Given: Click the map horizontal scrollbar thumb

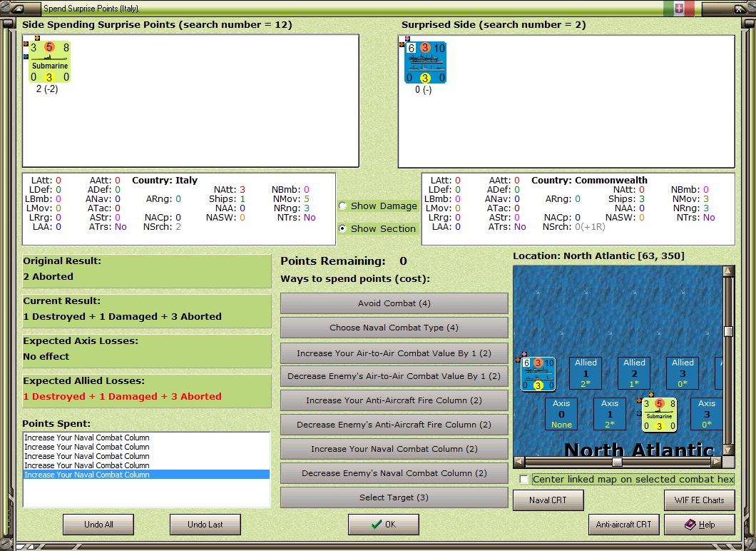Looking at the screenshot, I should pos(617,462).
